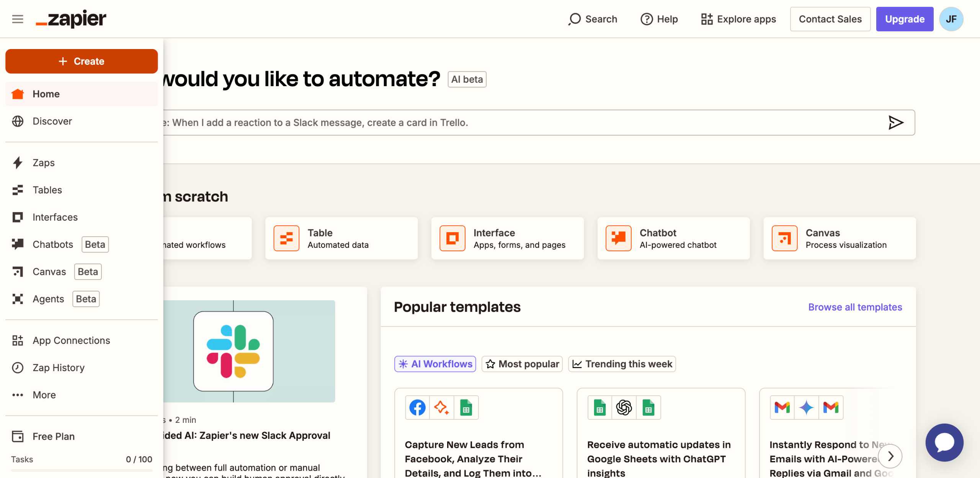Show next templates with right chevron

coord(890,456)
